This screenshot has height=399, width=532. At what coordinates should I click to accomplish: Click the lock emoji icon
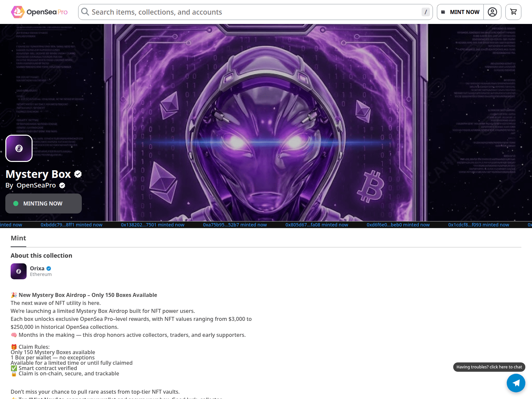click(x=14, y=373)
